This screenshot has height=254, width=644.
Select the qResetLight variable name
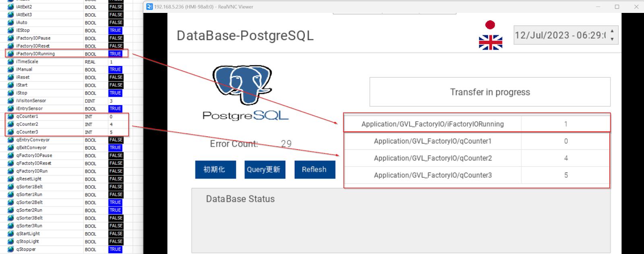(x=29, y=179)
